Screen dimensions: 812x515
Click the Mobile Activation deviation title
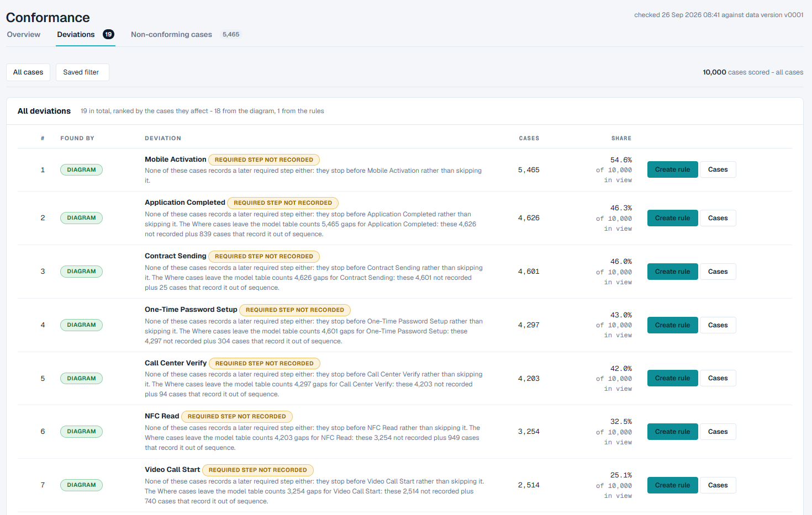coord(175,160)
